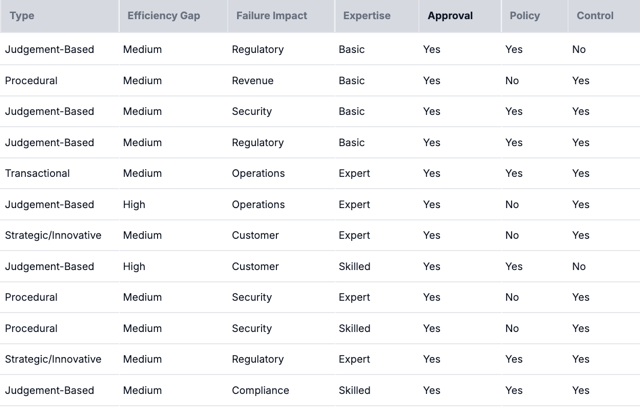640x407 pixels.
Task: Click the Control cell in the Compliance row
Action: 580,390
